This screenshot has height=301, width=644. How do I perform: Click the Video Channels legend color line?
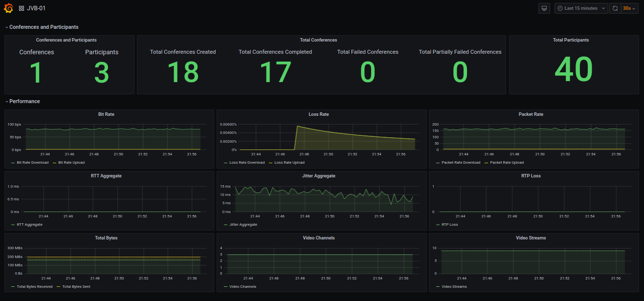(x=225, y=287)
